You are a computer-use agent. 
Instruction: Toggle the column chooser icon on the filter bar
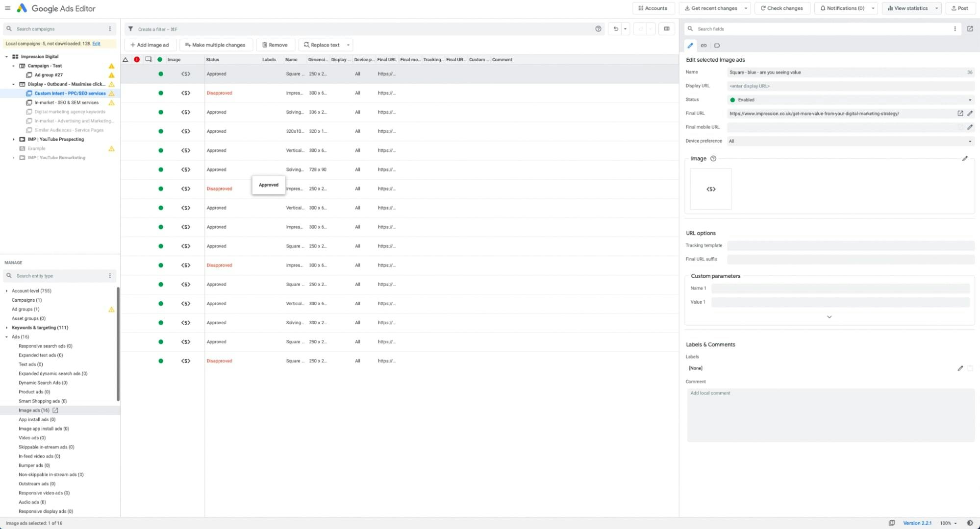[x=666, y=29]
